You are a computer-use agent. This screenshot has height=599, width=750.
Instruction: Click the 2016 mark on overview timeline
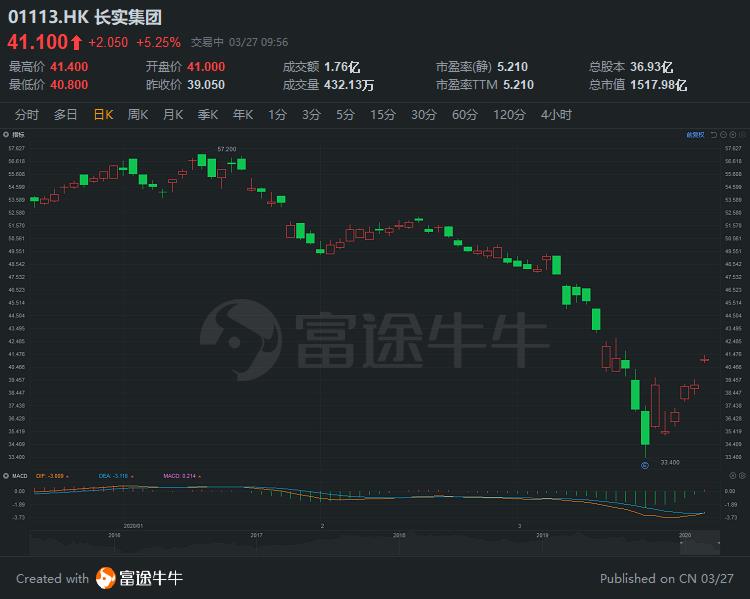click(x=114, y=535)
